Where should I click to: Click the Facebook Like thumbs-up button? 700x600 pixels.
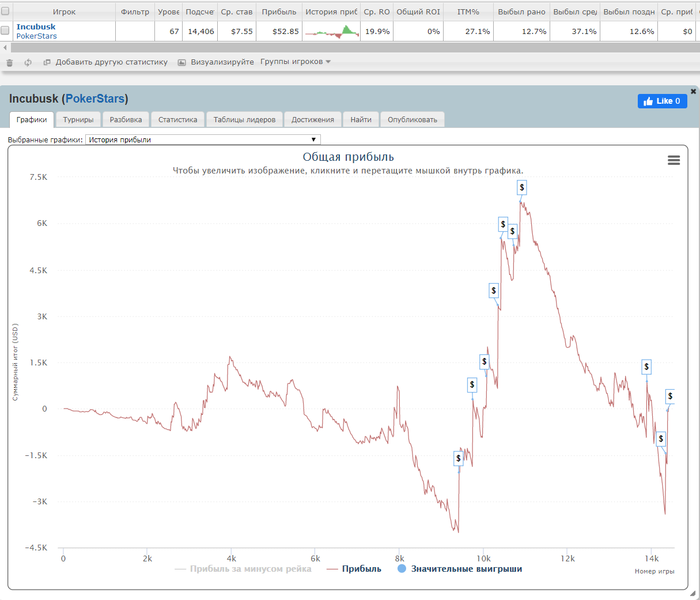pyautogui.click(x=662, y=101)
